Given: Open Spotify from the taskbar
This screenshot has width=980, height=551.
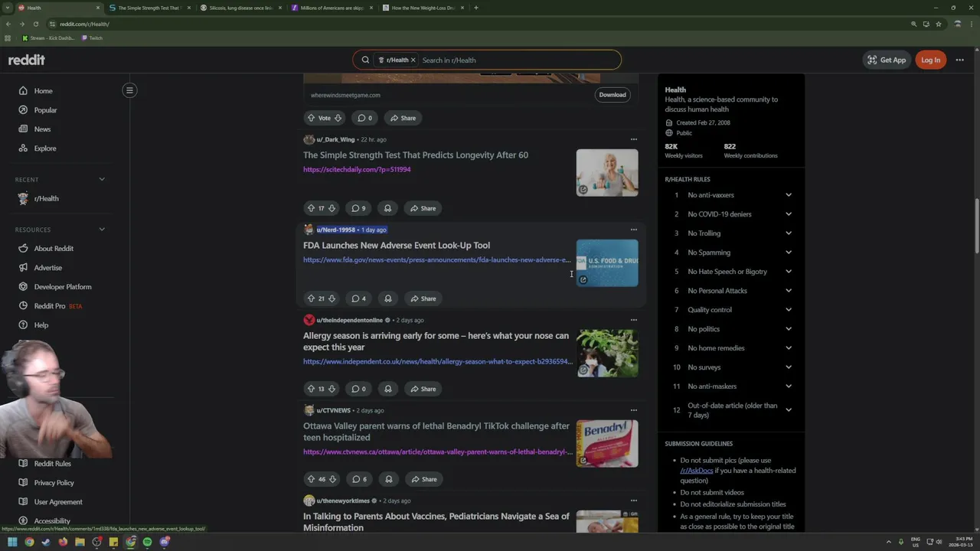Looking at the screenshot, I should 147,542.
